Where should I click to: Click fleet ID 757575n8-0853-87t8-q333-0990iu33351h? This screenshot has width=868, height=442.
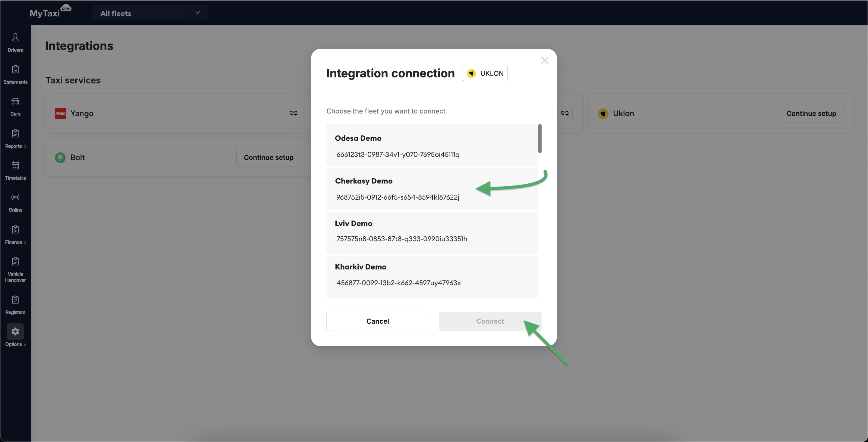tap(402, 239)
